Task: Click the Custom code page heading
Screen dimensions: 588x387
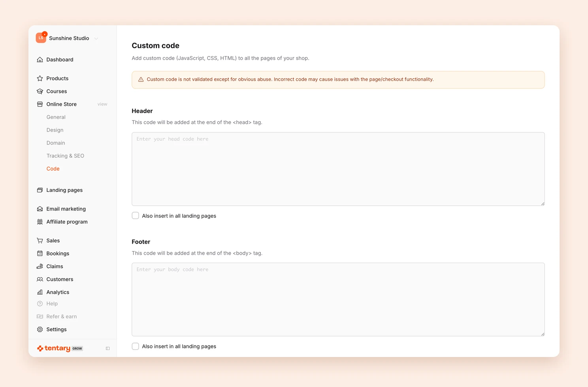Action: click(x=156, y=46)
